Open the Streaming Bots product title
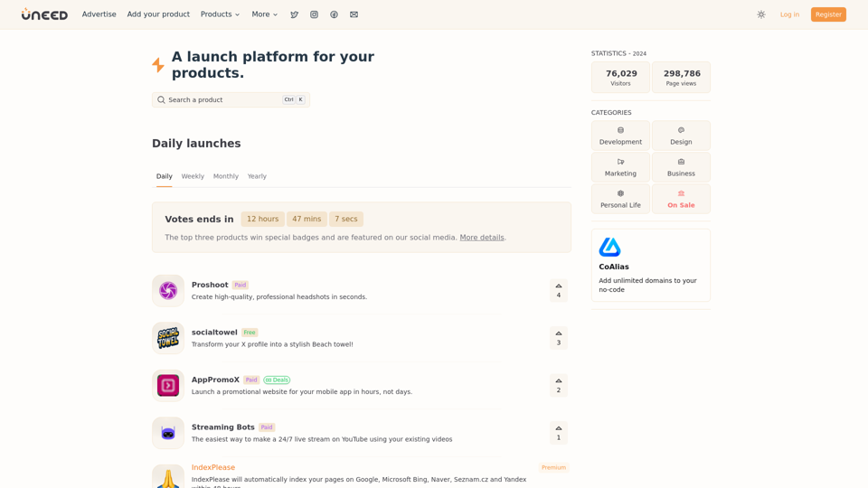868x488 pixels. coord(223,427)
